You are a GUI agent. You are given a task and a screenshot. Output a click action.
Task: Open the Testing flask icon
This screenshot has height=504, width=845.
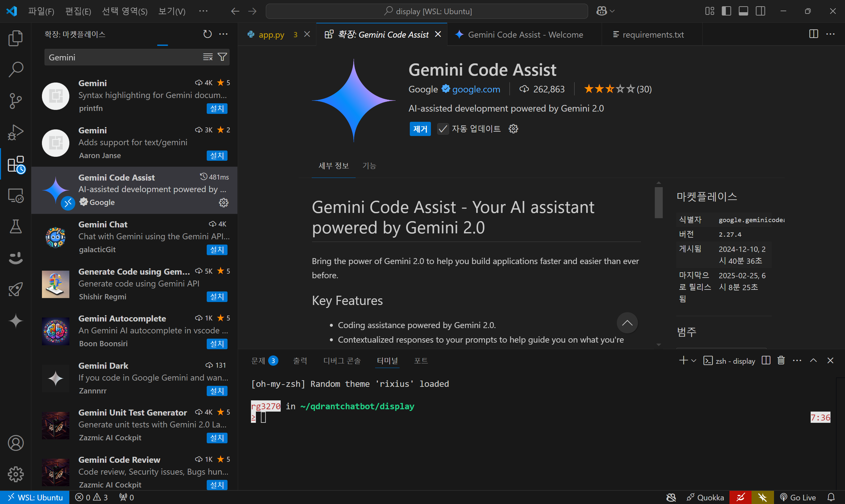16,226
